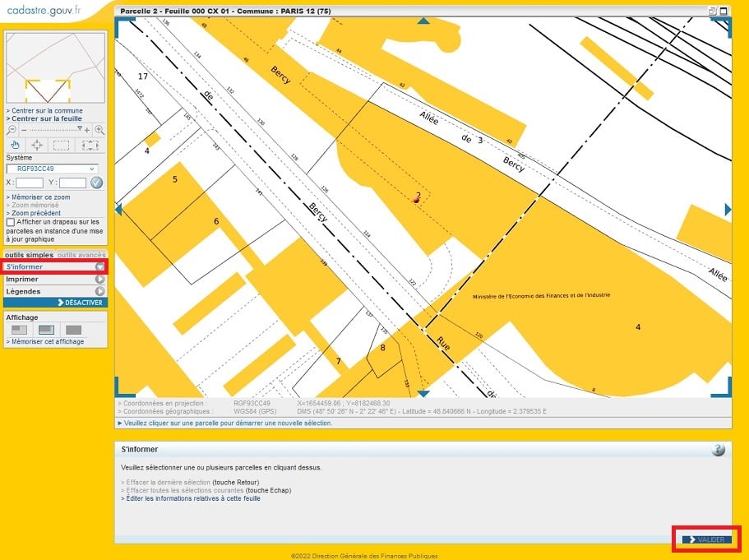Click Effacer toutes les sélections courantes link
The image size is (749, 560).
[x=185, y=490]
